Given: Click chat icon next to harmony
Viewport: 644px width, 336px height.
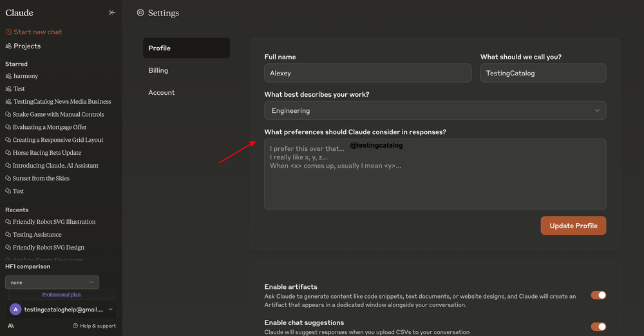Looking at the screenshot, I should tap(8, 76).
